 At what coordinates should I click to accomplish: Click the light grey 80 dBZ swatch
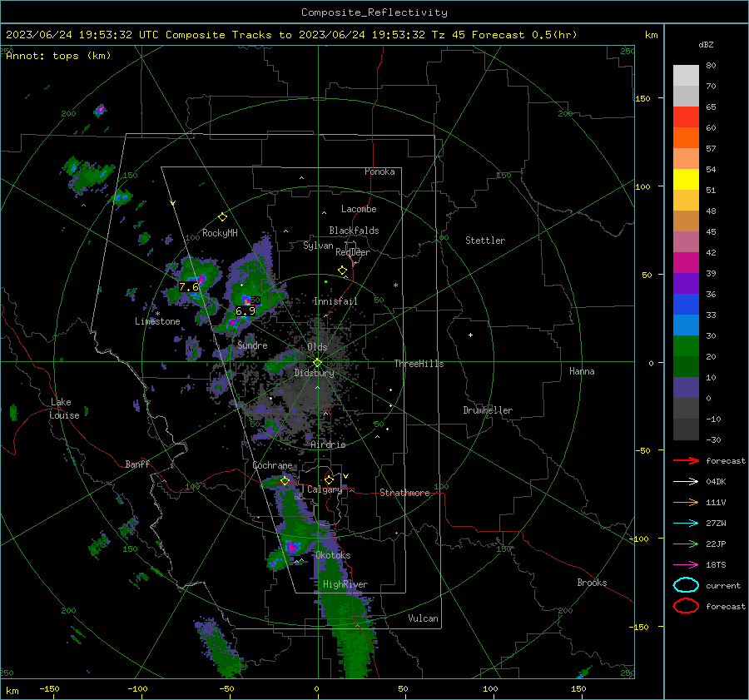point(686,75)
